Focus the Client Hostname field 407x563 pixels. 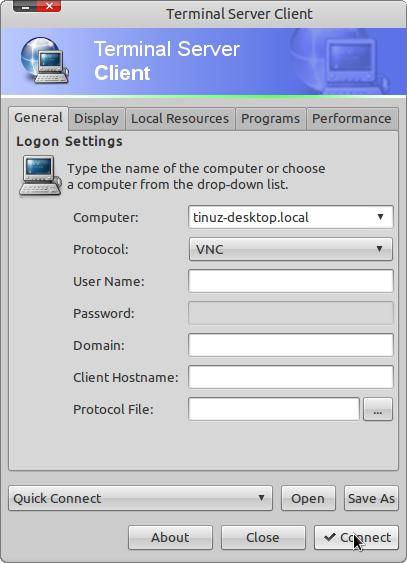coord(291,377)
